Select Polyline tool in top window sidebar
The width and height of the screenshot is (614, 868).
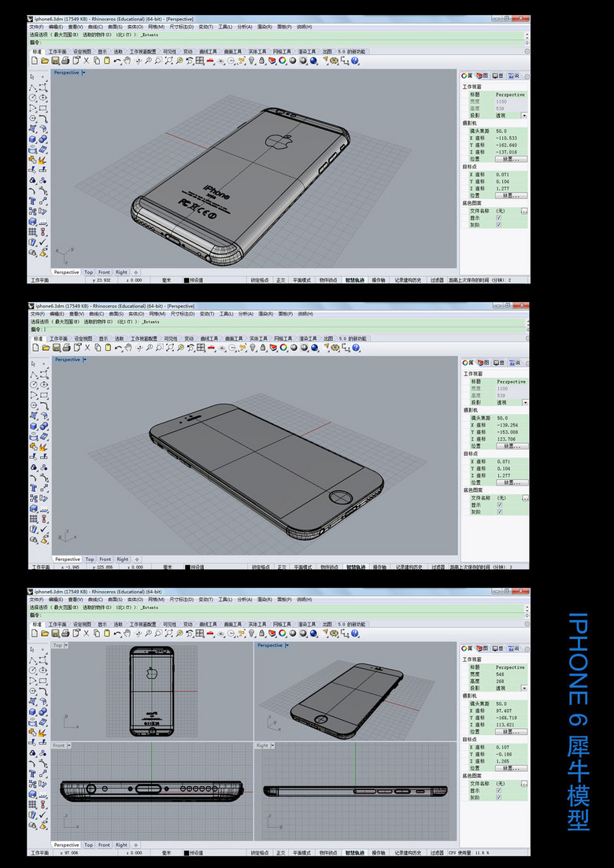pyautogui.click(x=32, y=87)
